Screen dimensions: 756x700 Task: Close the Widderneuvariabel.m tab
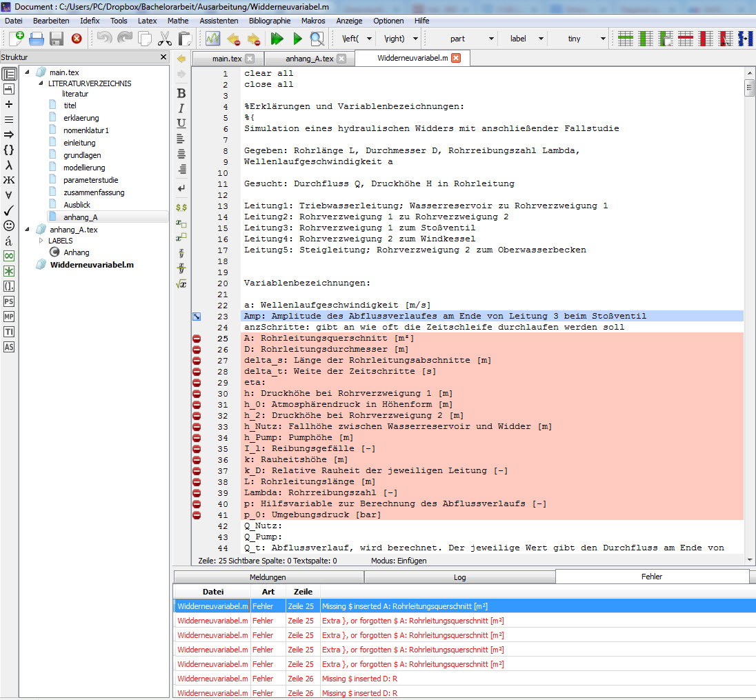456,58
